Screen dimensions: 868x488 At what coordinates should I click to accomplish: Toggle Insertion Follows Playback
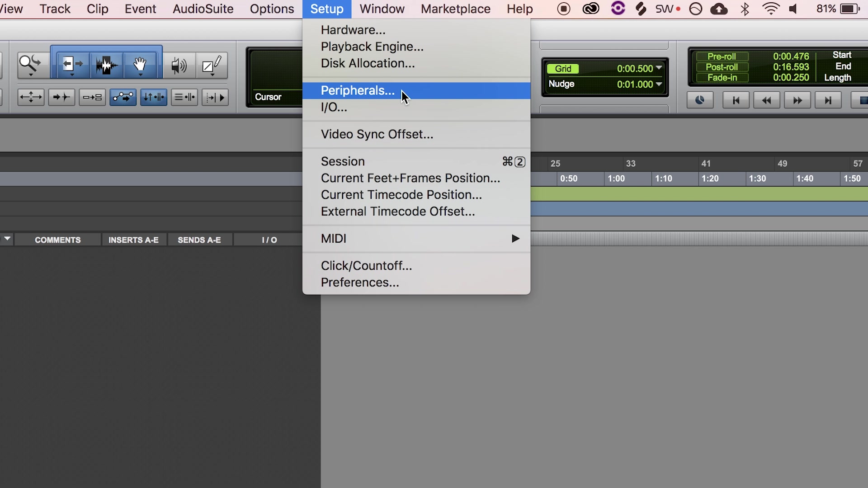[215, 97]
